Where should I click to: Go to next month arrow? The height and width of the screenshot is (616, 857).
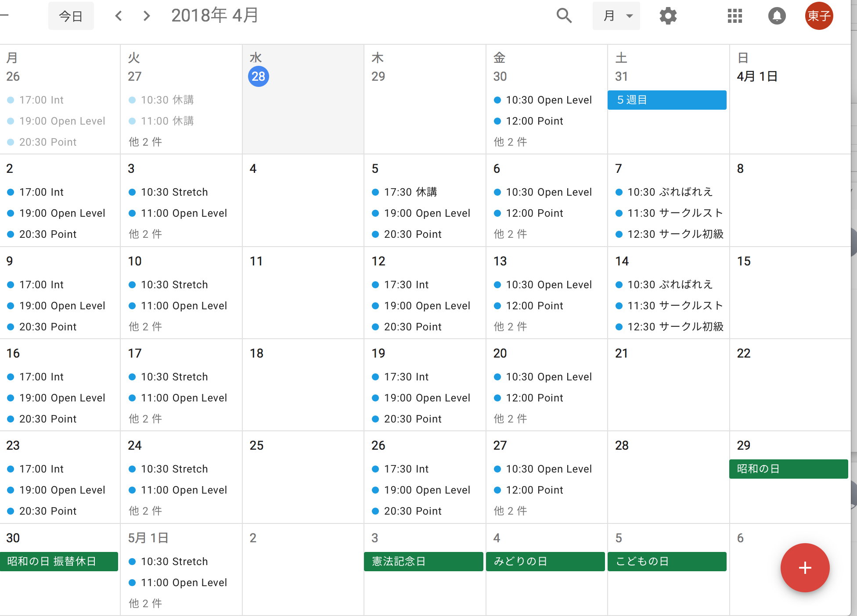147,16
